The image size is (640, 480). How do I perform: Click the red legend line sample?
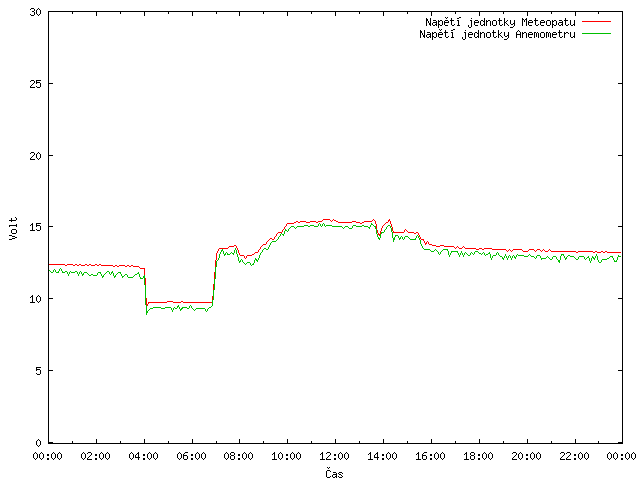click(596, 22)
